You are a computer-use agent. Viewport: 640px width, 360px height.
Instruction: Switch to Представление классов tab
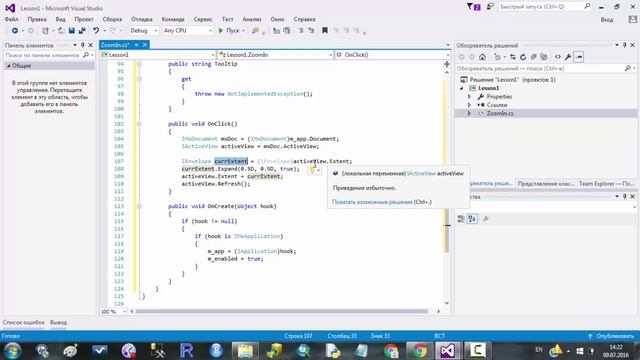coord(546,184)
